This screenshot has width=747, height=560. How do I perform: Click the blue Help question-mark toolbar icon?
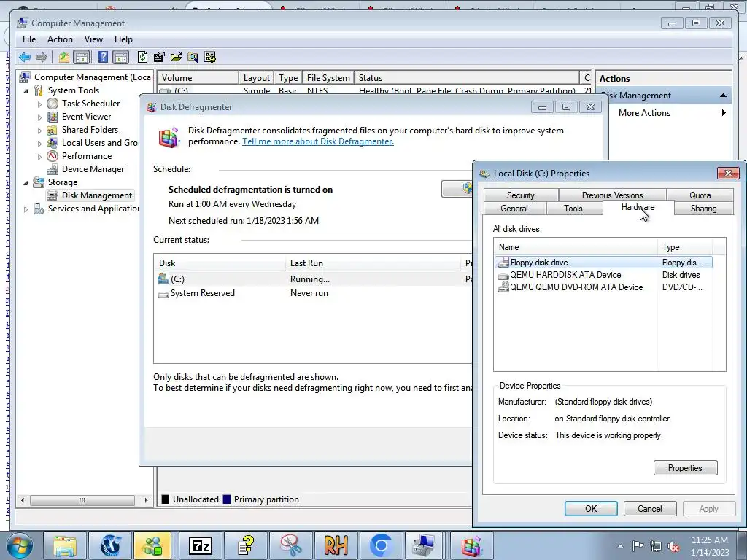click(x=103, y=58)
